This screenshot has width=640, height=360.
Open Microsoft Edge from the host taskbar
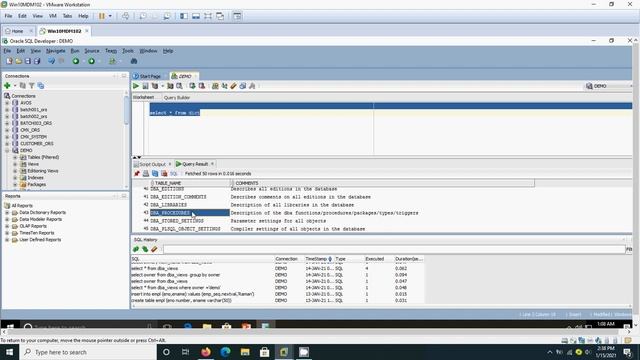tap(225, 352)
